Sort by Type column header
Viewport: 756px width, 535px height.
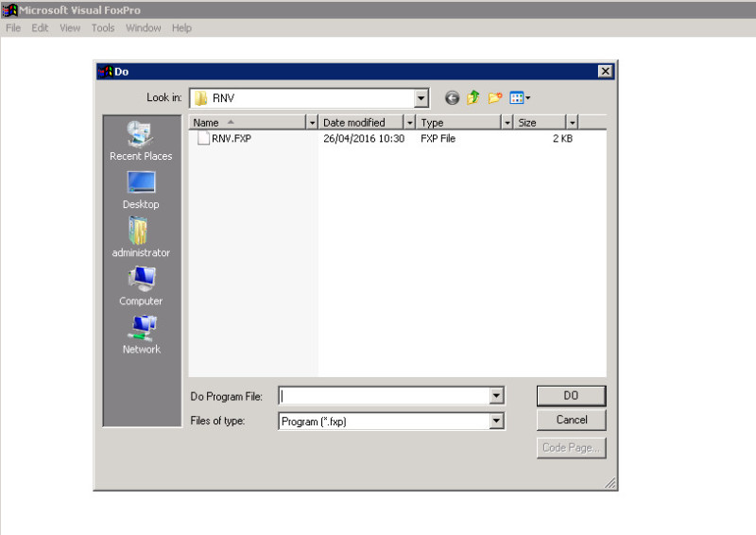(458, 123)
